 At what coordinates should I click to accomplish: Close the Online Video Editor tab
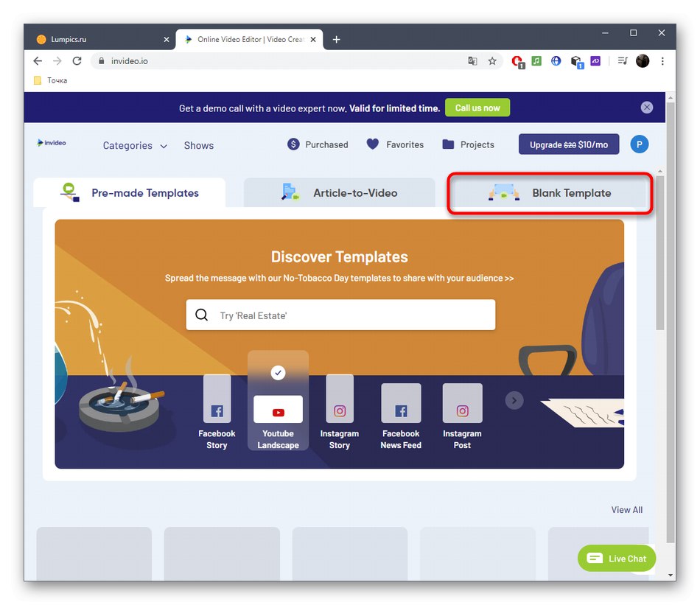click(313, 39)
